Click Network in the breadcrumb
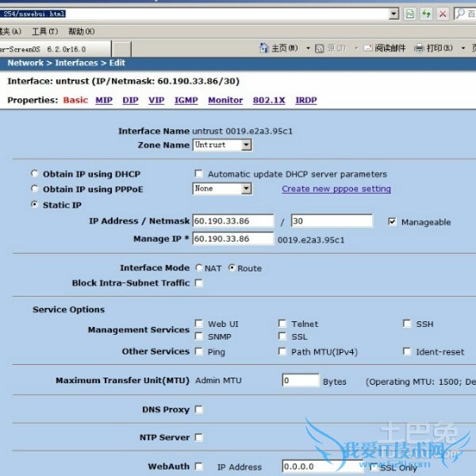This screenshot has height=476, width=476. [x=25, y=63]
